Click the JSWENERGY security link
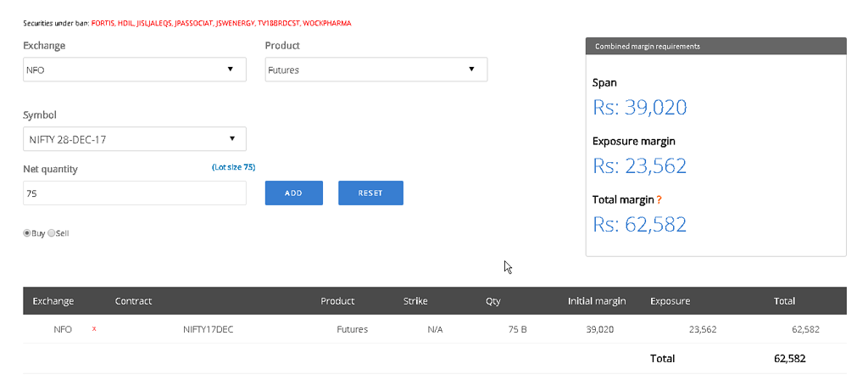Viewport: 868px width, 386px height. [x=236, y=23]
